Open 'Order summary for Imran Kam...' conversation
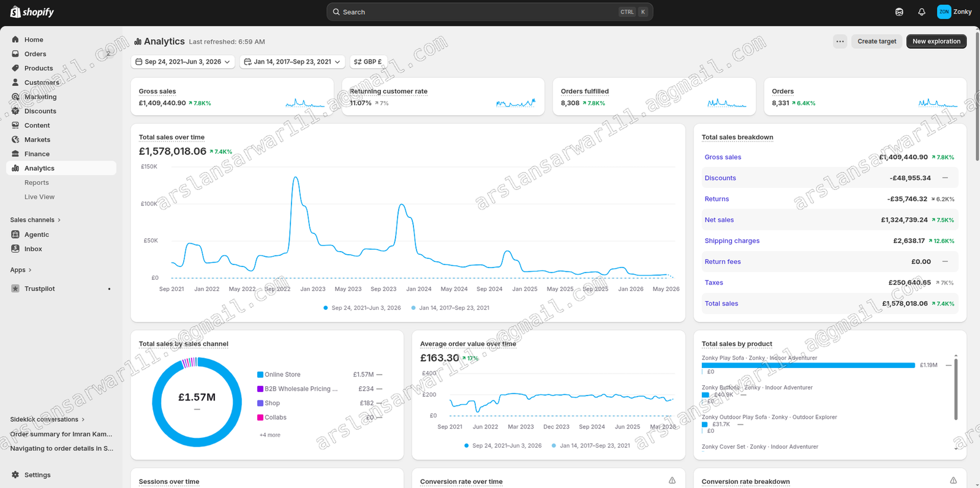980x488 pixels. pyautogui.click(x=61, y=434)
